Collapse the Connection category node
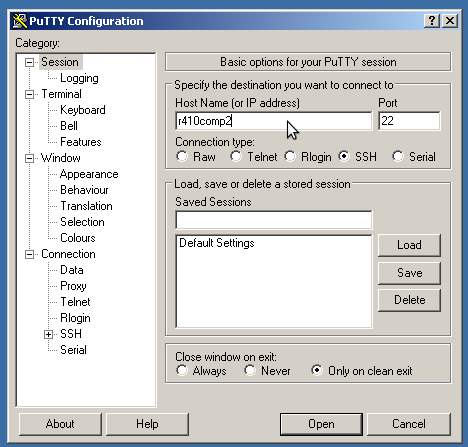The image size is (468, 447). (x=29, y=254)
